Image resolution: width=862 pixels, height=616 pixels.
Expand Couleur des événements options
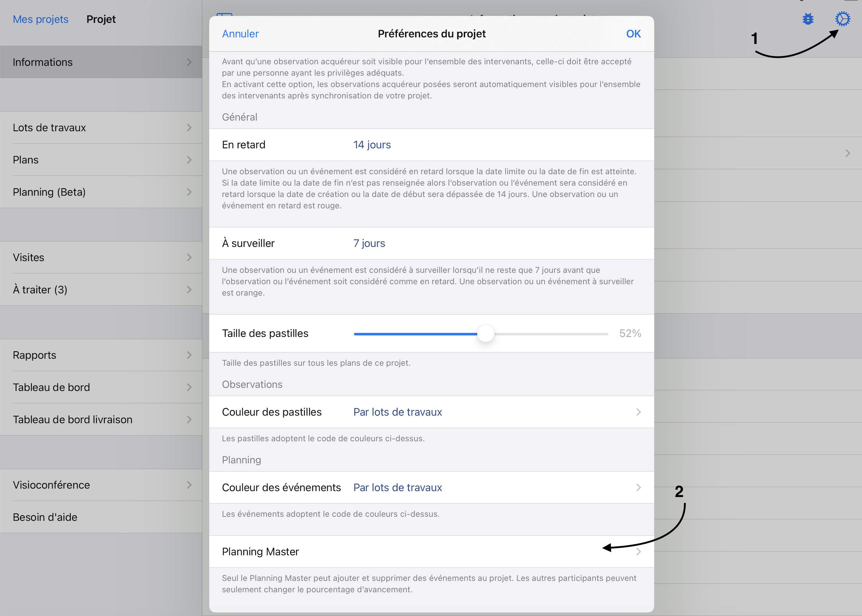(x=638, y=487)
